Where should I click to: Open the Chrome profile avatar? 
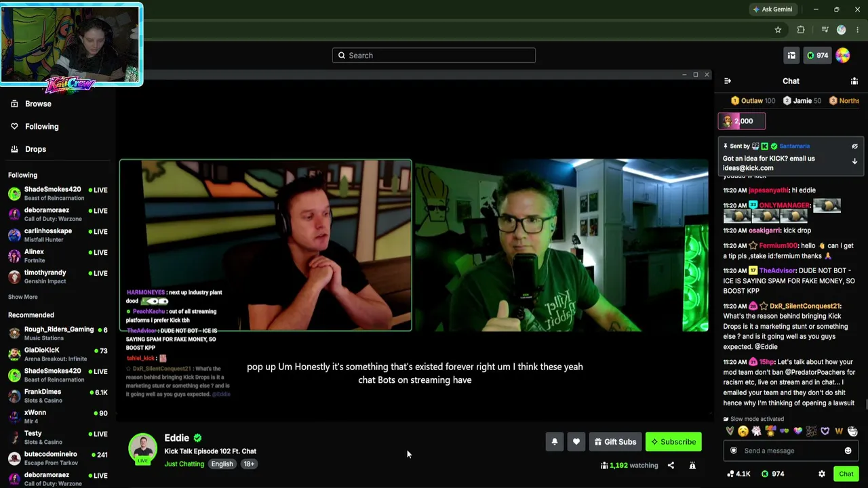click(842, 30)
